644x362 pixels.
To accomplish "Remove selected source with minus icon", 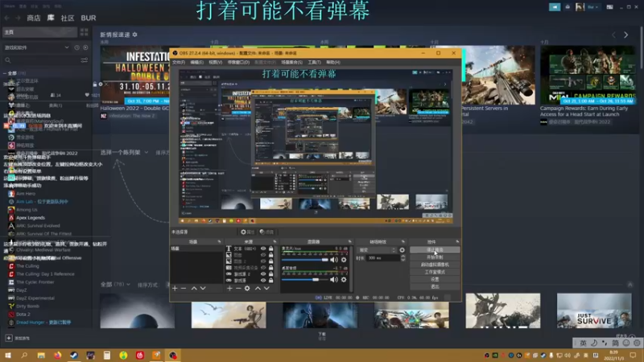I will tap(237, 289).
